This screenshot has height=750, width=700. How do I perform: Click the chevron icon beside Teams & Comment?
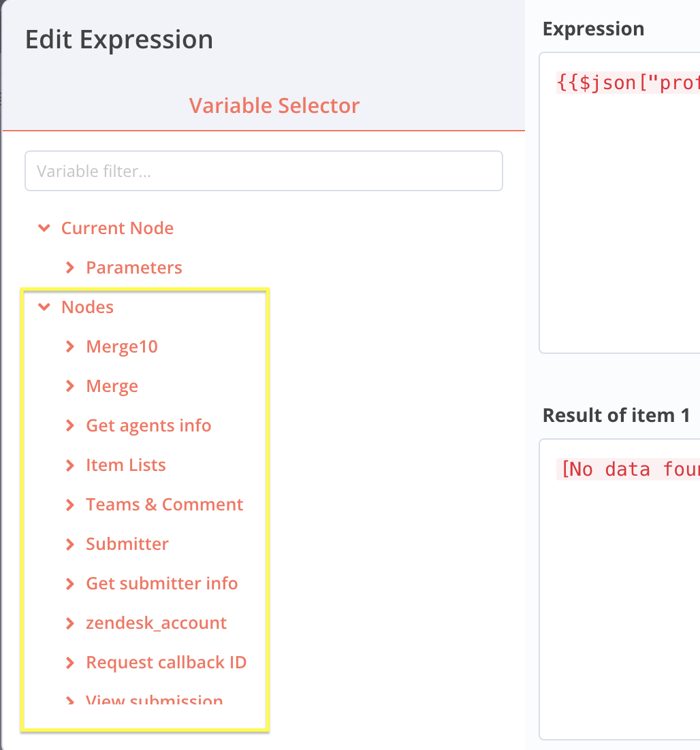pos(70,504)
